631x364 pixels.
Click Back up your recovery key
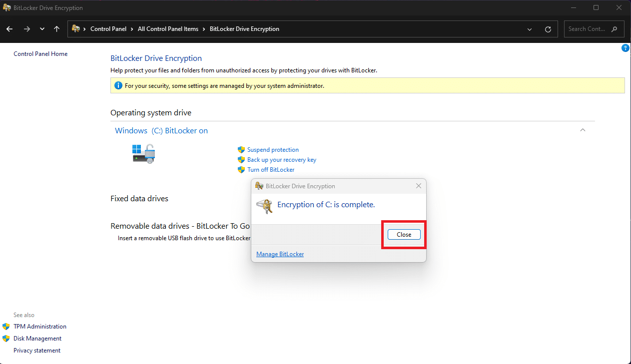(x=282, y=160)
